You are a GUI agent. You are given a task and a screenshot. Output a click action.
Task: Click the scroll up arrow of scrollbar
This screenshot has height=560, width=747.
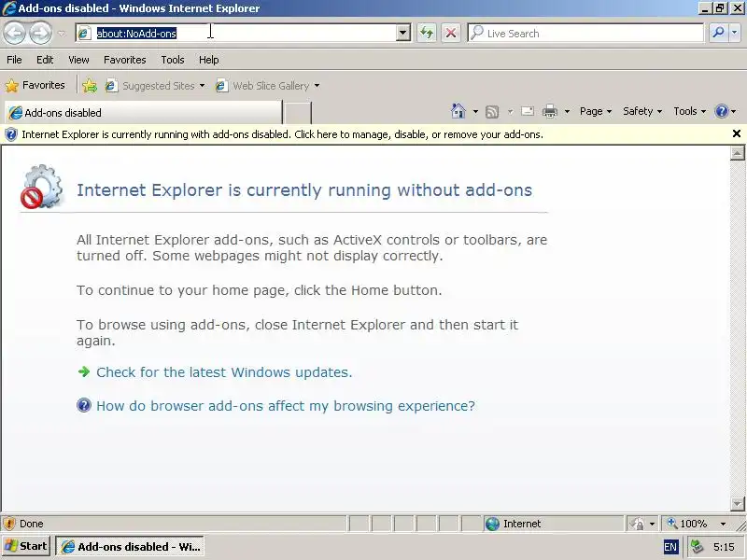tap(737, 153)
